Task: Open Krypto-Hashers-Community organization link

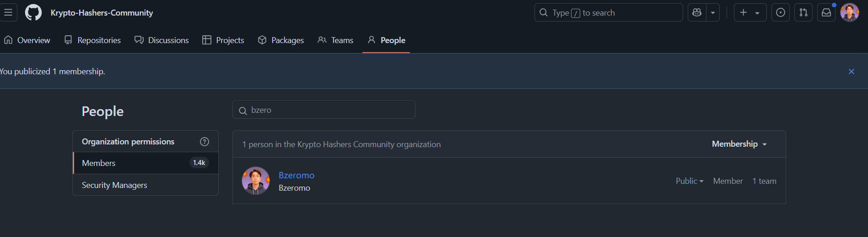Action: click(x=102, y=13)
